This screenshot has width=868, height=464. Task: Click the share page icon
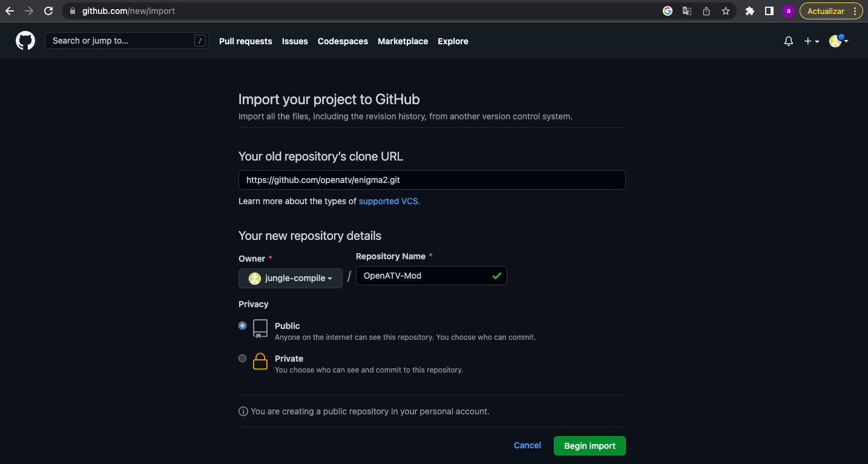tap(706, 11)
